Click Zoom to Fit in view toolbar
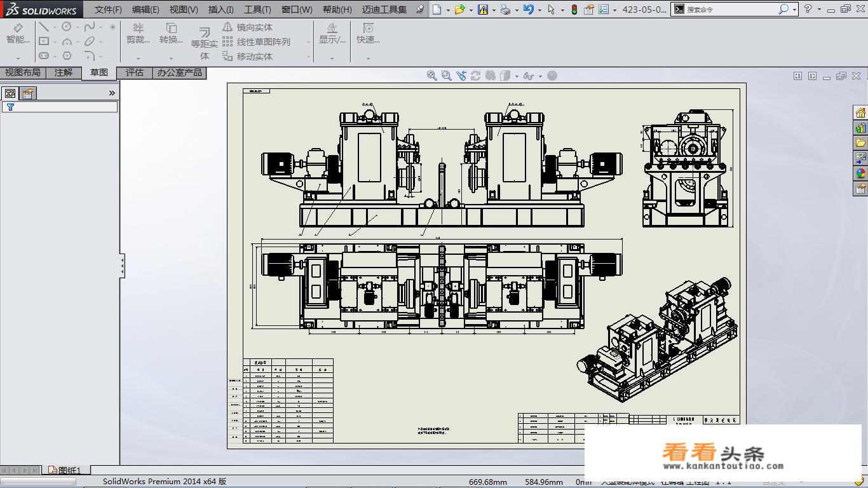The height and width of the screenshot is (488, 868). pos(432,76)
